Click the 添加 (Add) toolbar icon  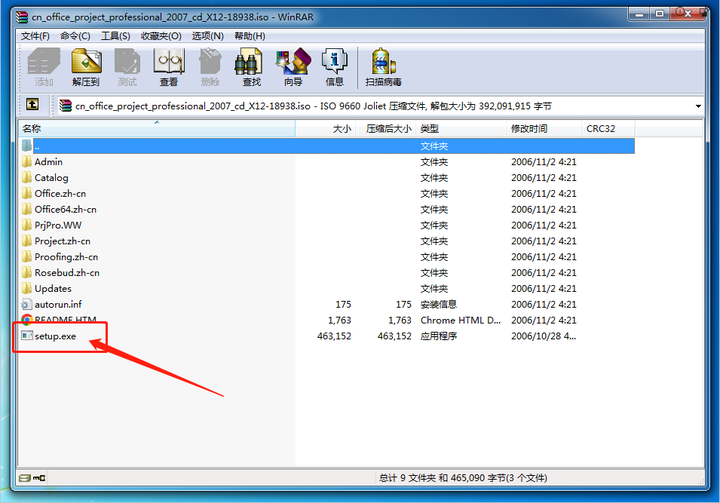44,67
